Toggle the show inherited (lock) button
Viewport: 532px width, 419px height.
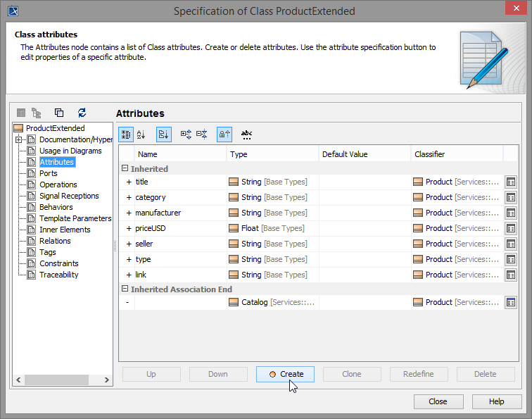(x=224, y=134)
